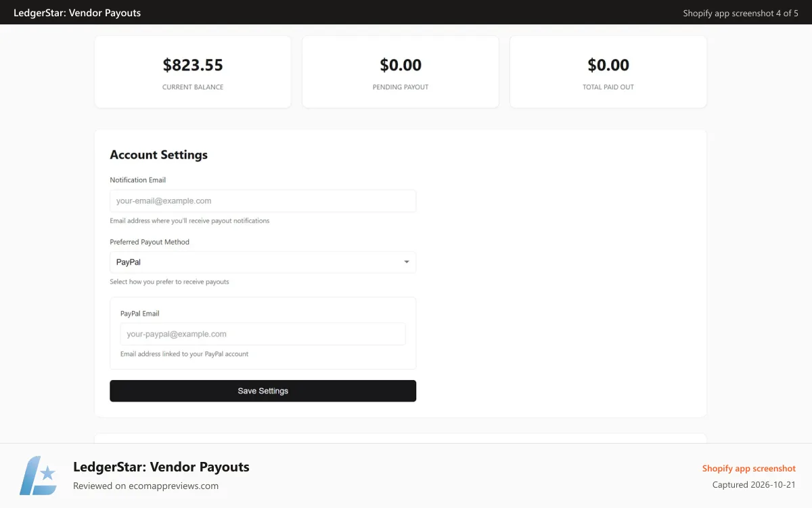Click the Pending Payout $0.00 amount
Image resolution: width=812 pixels, height=508 pixels.
click(401, 65)
